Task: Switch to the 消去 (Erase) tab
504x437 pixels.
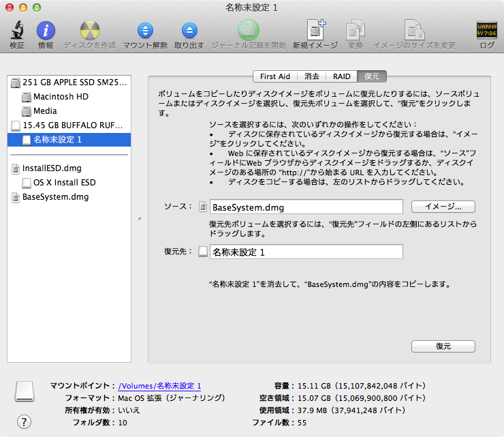Action: click(312, 76)
